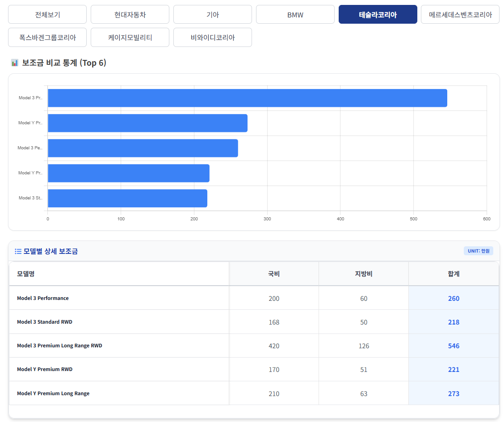504x422 pixels.
Task: Click the 합계 column header
Action: tap(454, 274)
